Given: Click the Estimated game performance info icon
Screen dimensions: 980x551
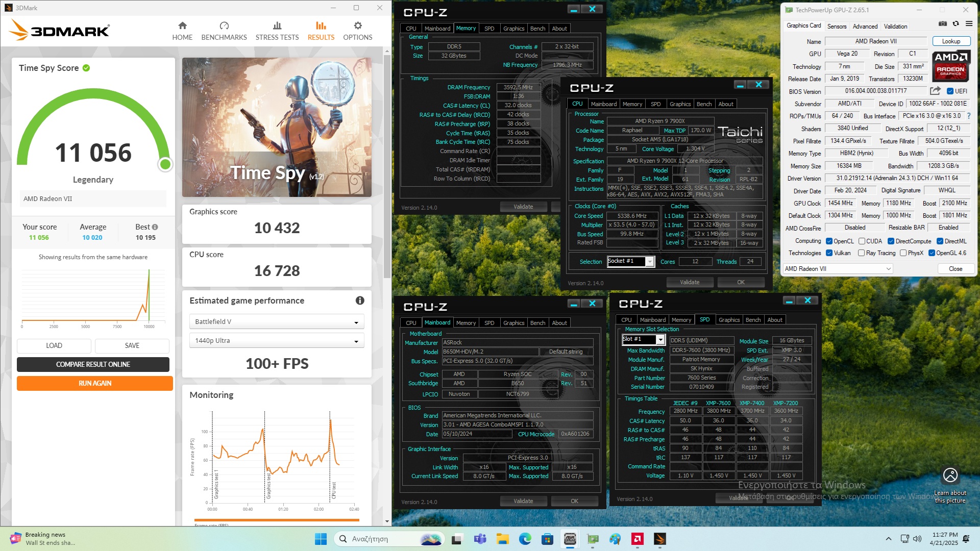Looking at the screenshot, I should [360, 300].
